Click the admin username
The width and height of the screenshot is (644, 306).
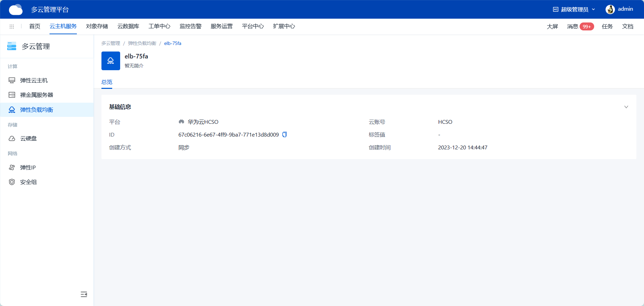coord(625,9)
